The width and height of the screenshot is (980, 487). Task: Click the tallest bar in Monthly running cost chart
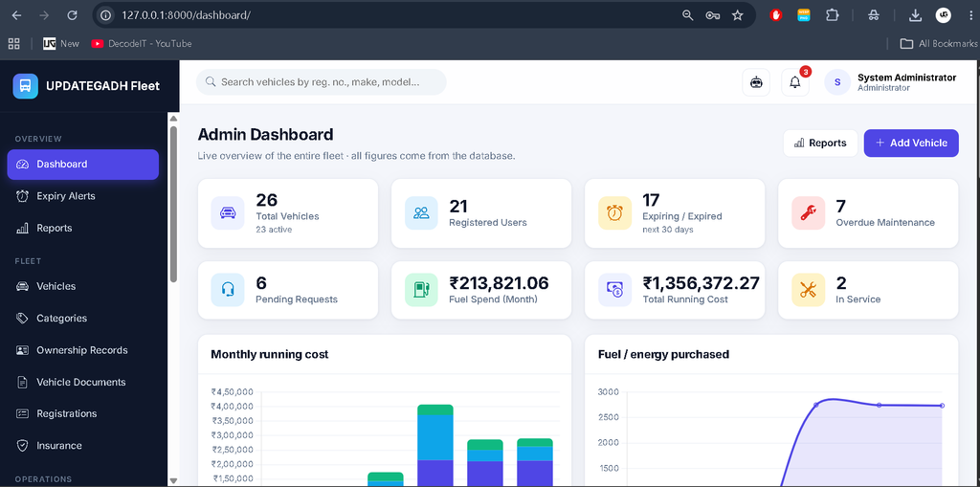435,445
